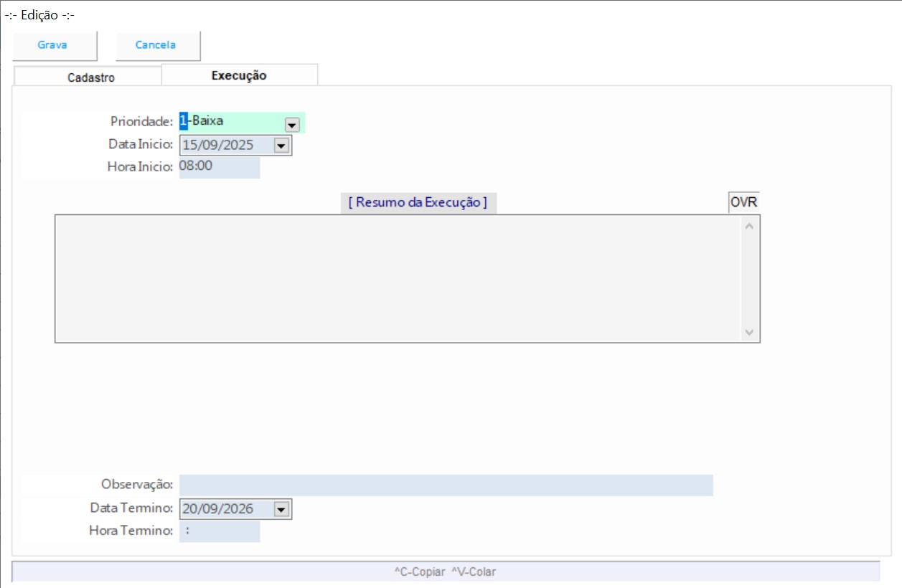Click the ^C-Copiar ^V-Colar status bar
902x588 pixels.
445,572
